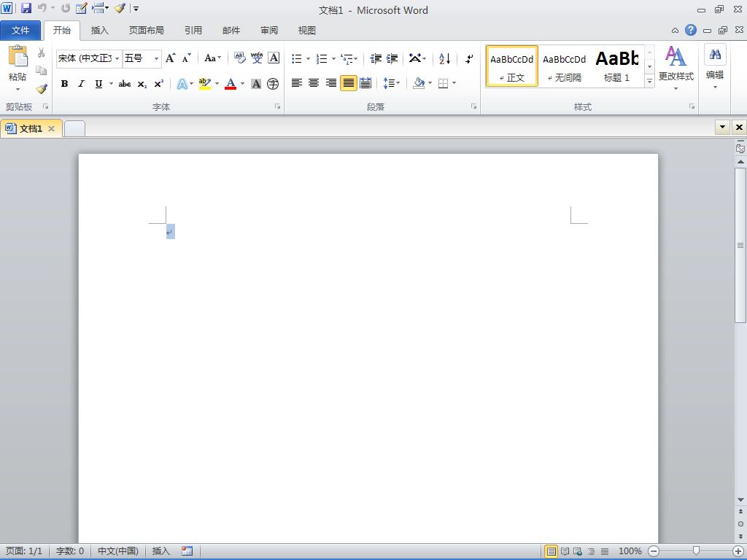Click the Clear Formatting eraser icon
Viewport: 747px width, 560px height.
[x=239, y=58]
